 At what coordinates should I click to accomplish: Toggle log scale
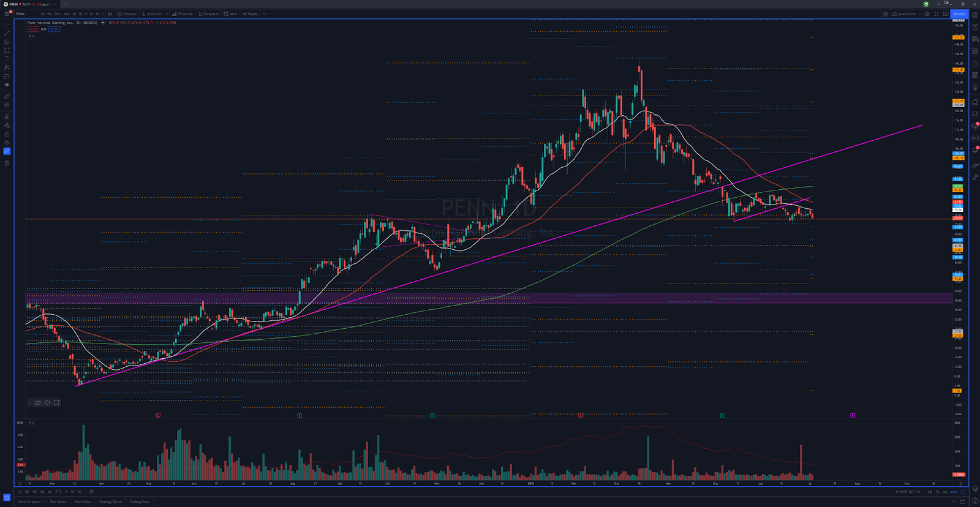coord(944,492)
